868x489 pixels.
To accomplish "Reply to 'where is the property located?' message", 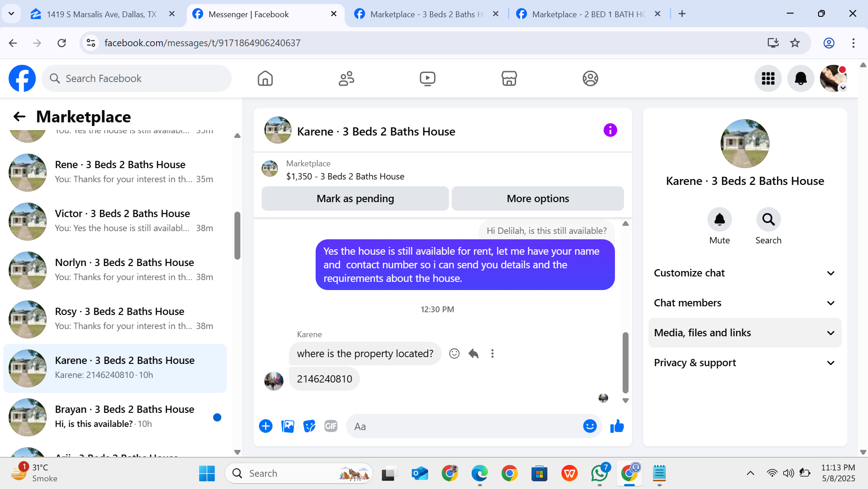I will pyautogui.click(x=473, y=353).
